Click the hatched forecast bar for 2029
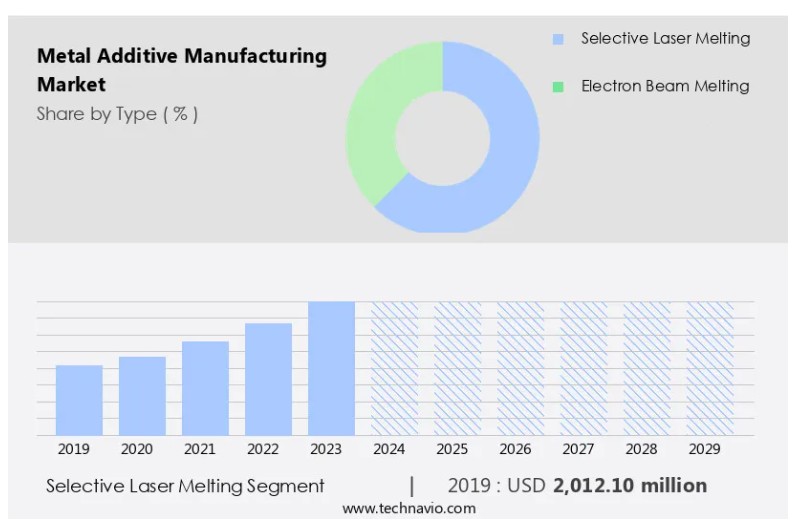The height and width of the screenshot is (529, 796). point(710,368)
